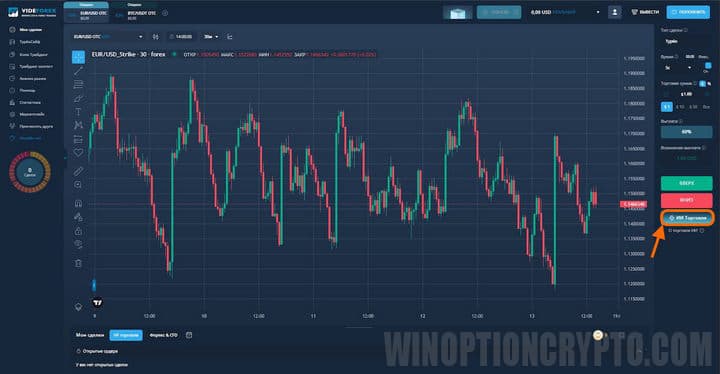Click the red ВНИЗ down trade button
Screen dimensions: 720x374
686,200
